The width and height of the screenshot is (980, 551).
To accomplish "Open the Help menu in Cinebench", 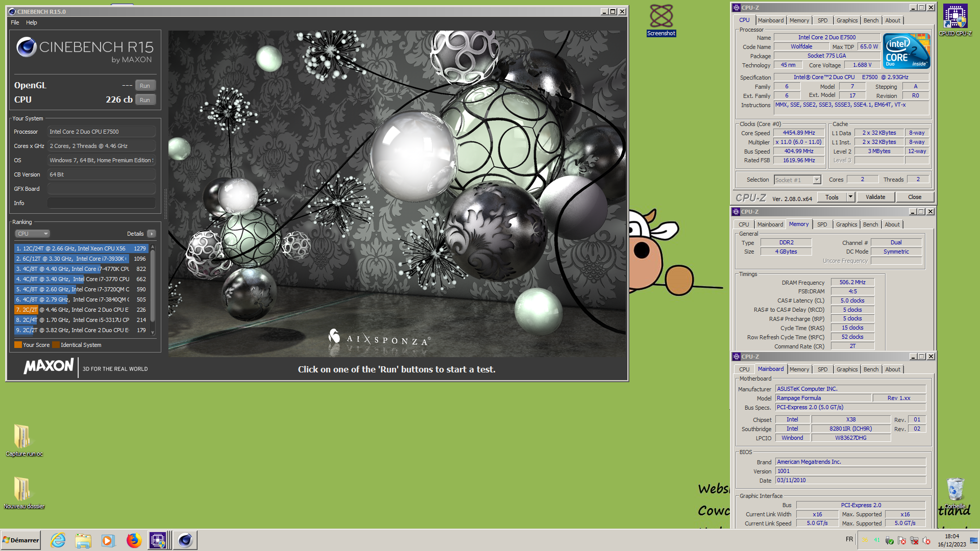I will click(32, 22).
